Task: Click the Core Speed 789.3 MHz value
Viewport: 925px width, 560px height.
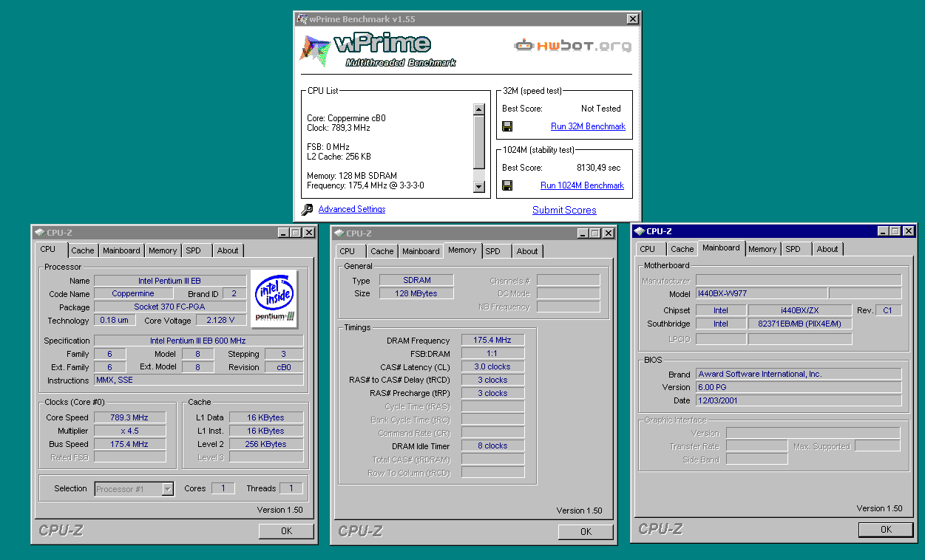Action: click(x=129, y=417)
